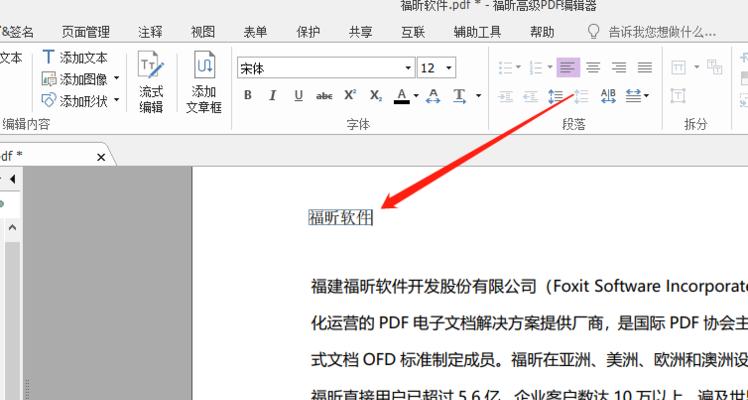Click line starting 式文档 OFD
748x400 pixels.
click(530, 359)
